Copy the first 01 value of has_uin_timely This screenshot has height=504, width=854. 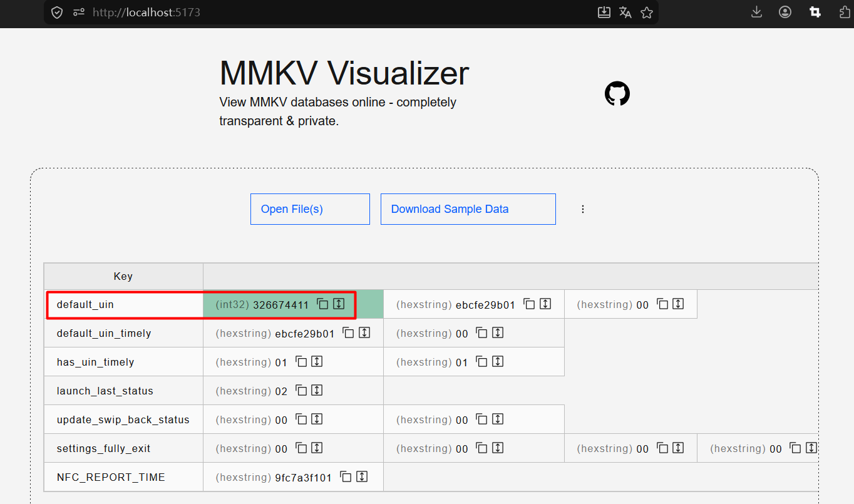coord(301,362)
